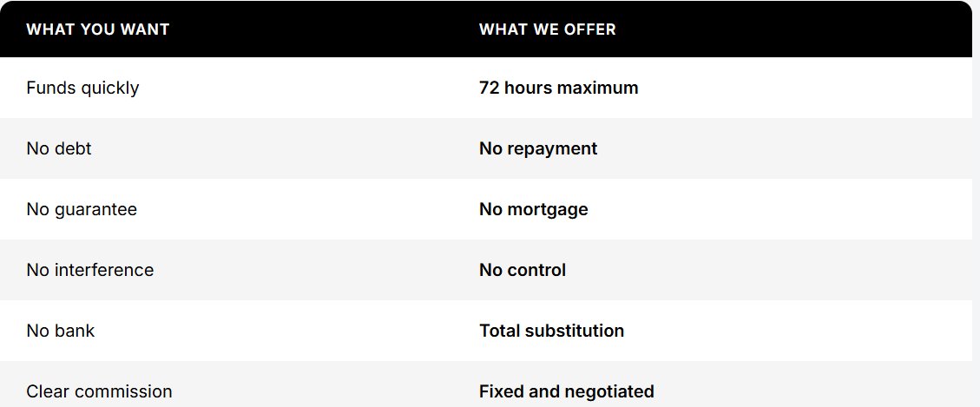Click the No mortgage text

pos(534,209)
